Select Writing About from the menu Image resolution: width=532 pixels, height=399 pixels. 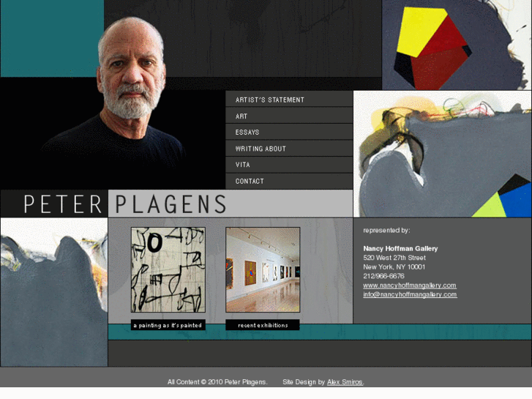point(289,149)
